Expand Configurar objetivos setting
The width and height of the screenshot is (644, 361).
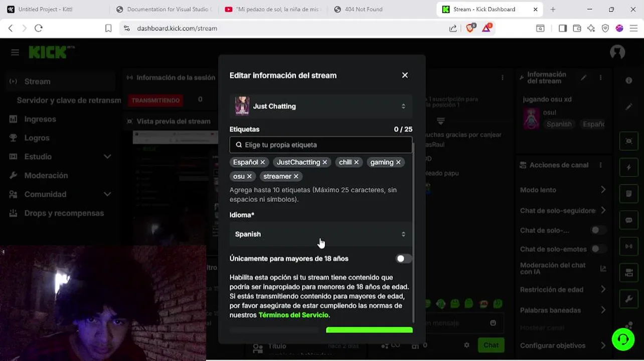(563, 345)
